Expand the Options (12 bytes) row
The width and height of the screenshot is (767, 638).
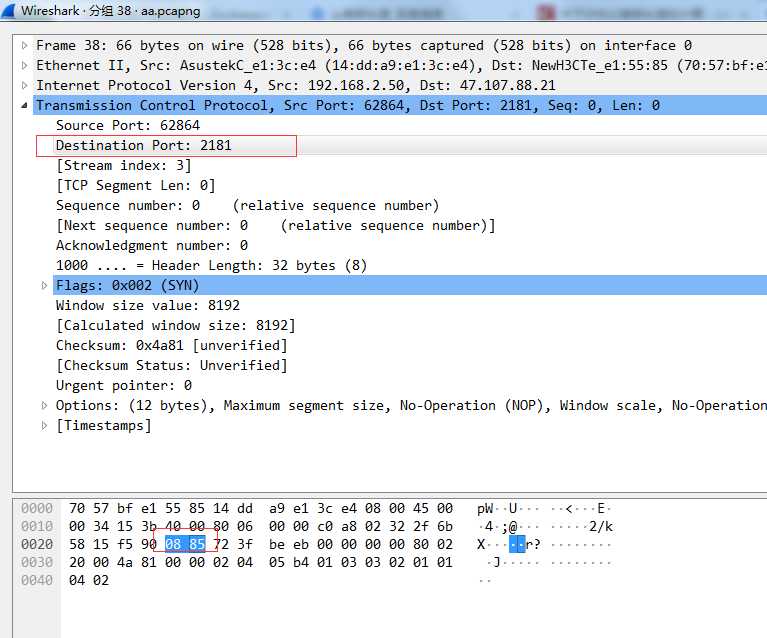(44, 405)
